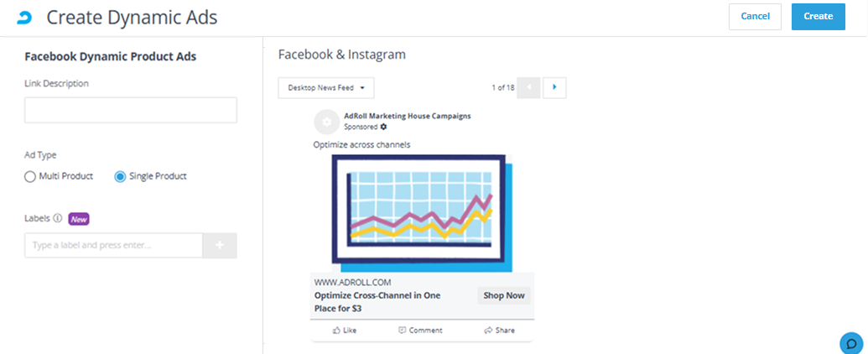Click the Create button
This screenshot has width=868, height=354.
(x=819, y=17)
